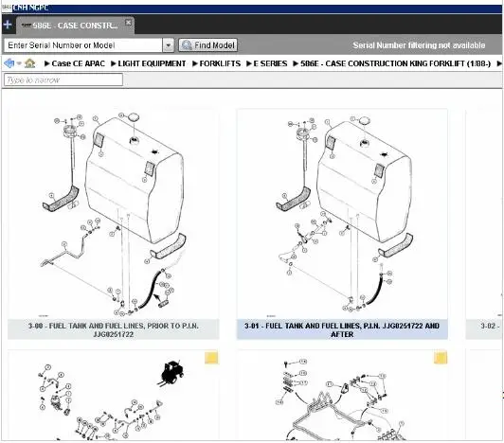This screenshot has height=443, width=504.
Task: Open a new tab with the plus icon
Action: (x=8, y=25)
